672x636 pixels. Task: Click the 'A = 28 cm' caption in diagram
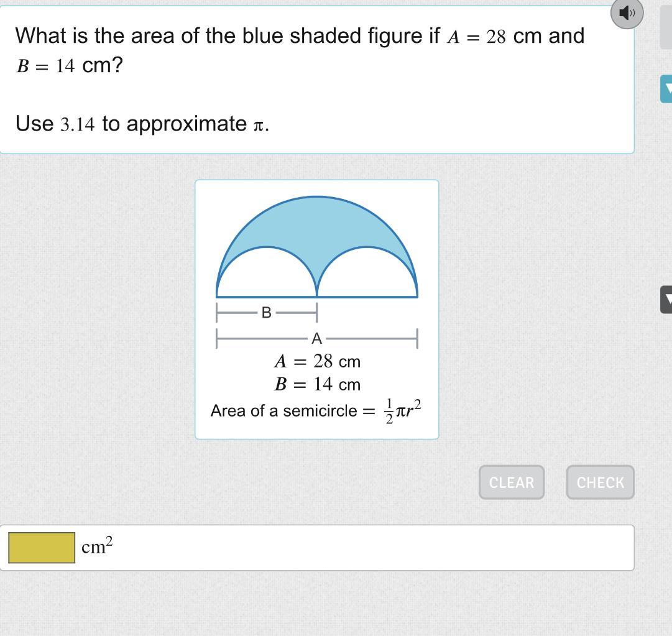coord(317,361)
